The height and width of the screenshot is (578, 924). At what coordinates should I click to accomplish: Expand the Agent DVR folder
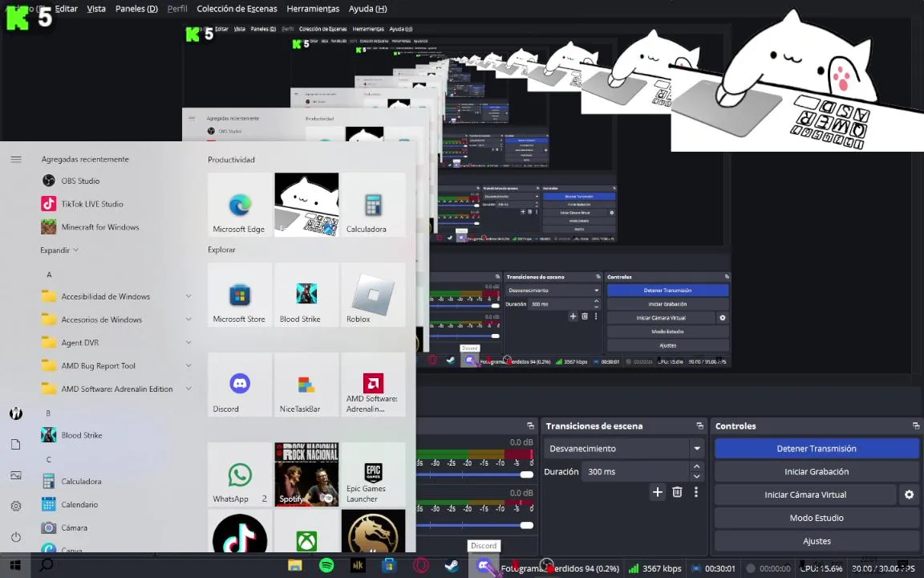pyautogui.click(x=188, y=342)
